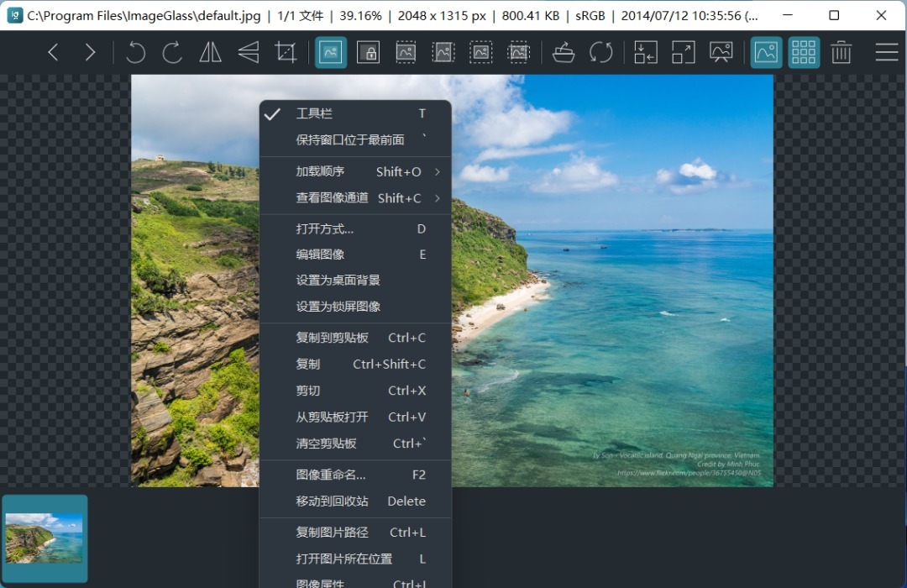Enter full screen mode
Image resolution: width=907 pixels, height=588 pixels.
[684, 52]
